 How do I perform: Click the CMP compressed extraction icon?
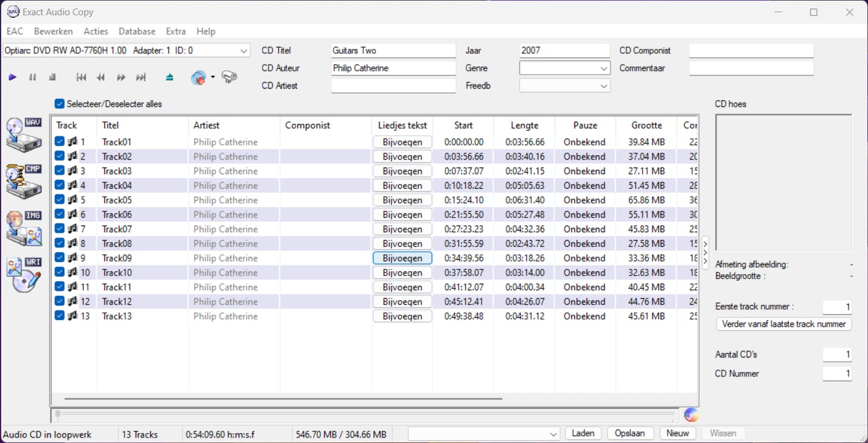pos(24,181)
